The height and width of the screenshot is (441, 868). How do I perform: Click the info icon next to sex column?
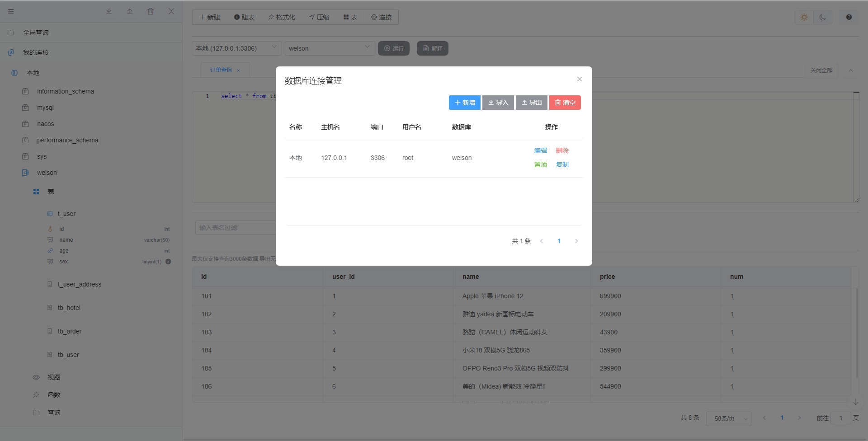[x=168, y=262]
